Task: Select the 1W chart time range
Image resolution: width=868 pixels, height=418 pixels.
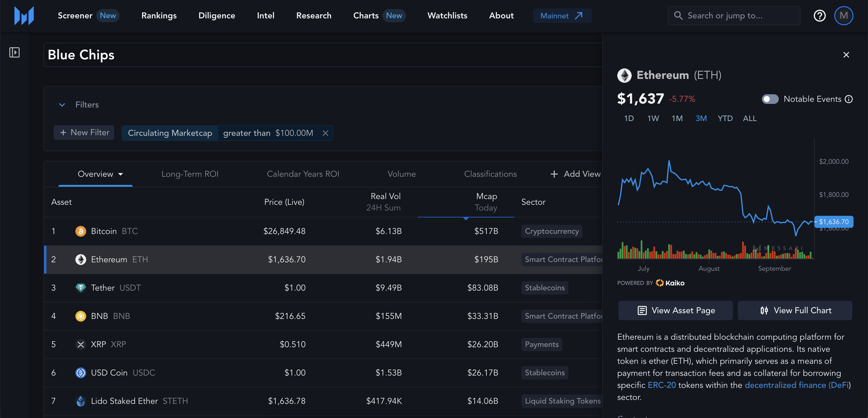Action: point(653,119)
